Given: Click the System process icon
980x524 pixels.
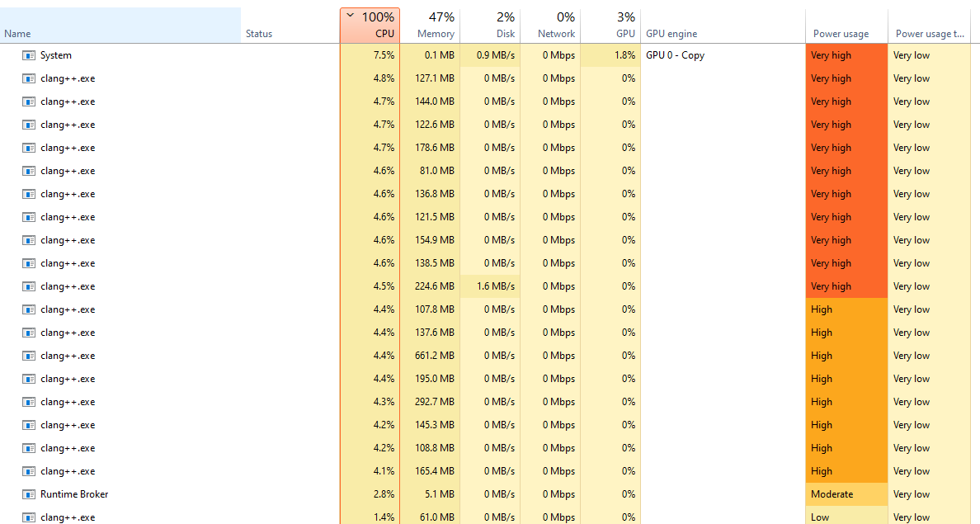Looking at the screenshot, I should pos(29,55).
